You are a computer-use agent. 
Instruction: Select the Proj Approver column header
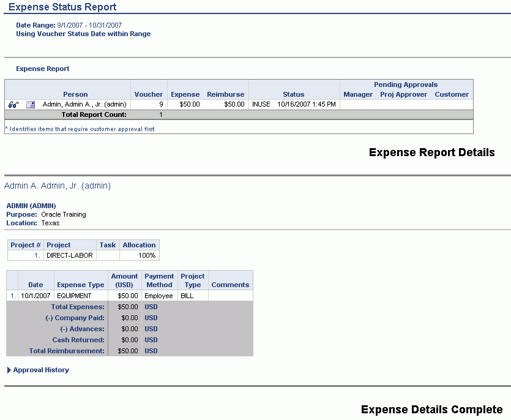click(404, 94)
